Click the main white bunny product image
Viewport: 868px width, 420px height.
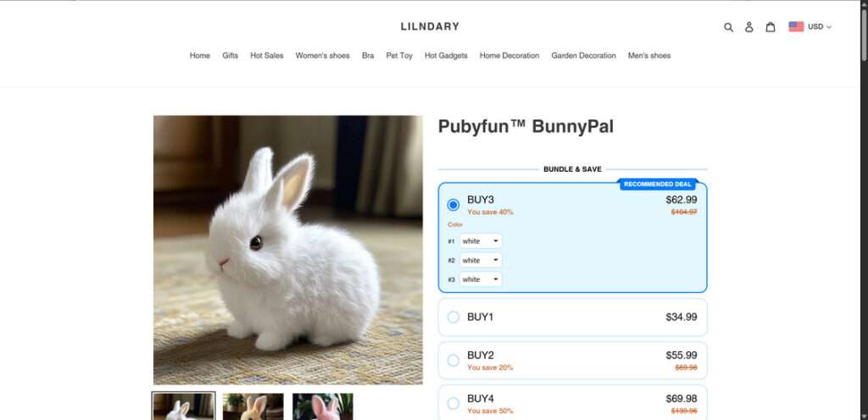[288, 250]
